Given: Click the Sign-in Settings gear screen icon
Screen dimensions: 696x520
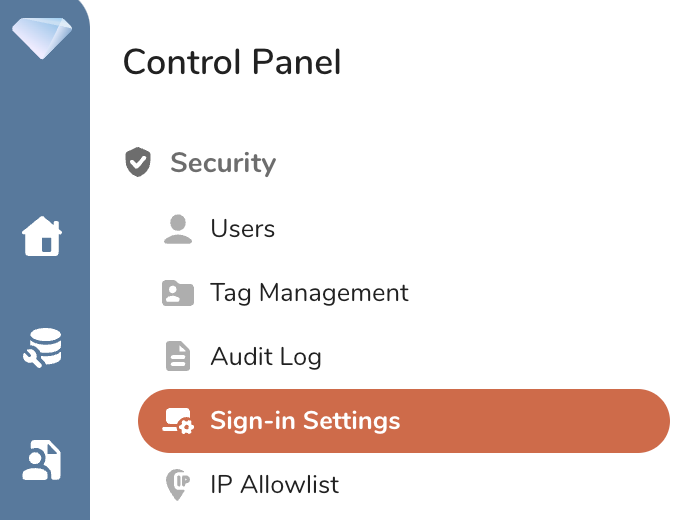Looking at the screenshot, I should (177, 421).
